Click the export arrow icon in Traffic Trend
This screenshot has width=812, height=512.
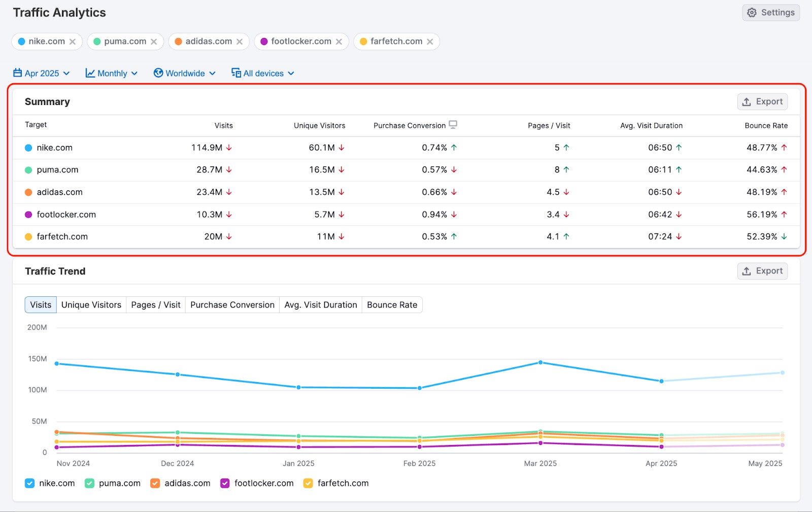(x=747, y=271)
